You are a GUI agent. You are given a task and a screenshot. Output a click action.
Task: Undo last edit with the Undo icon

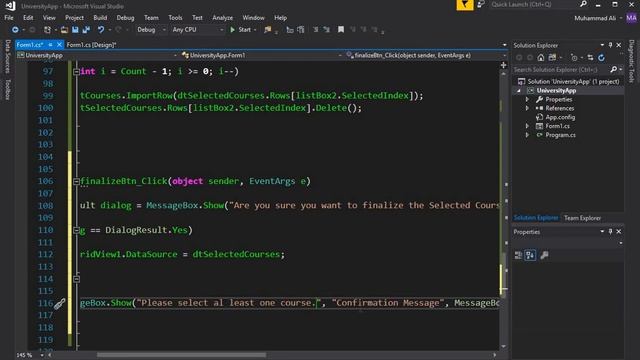point(100,30)
